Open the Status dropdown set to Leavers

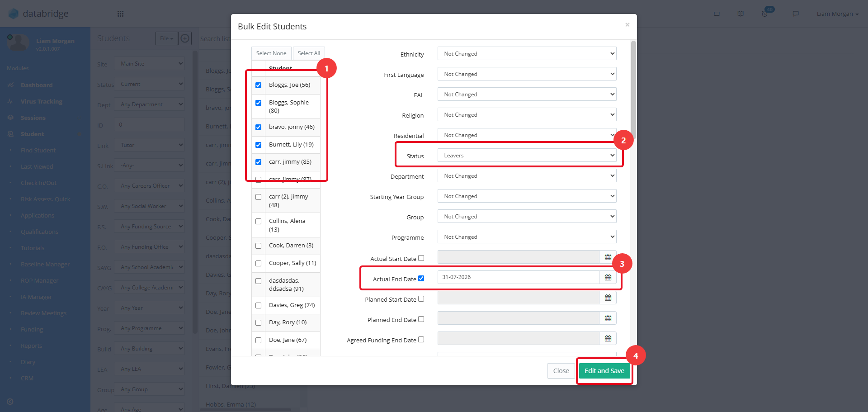tap(527, 155)
